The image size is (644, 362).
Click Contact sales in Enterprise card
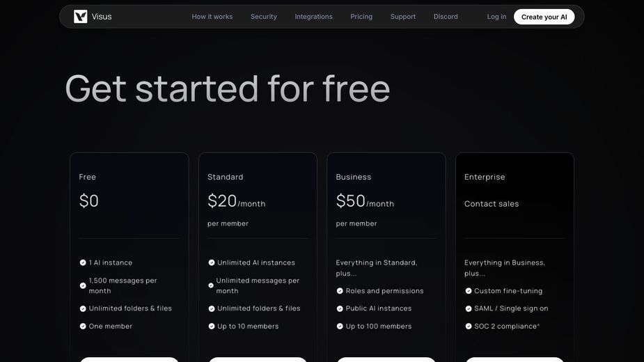click(x=492, y=204)
